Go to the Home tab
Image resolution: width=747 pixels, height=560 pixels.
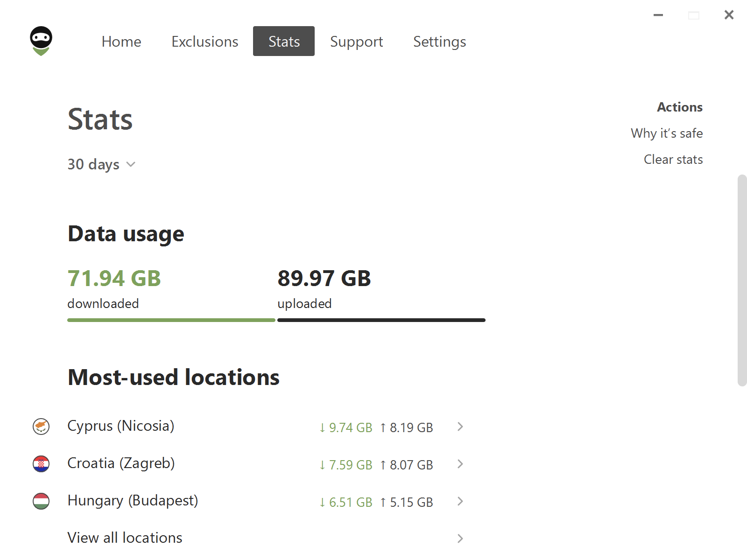[121, 42]
